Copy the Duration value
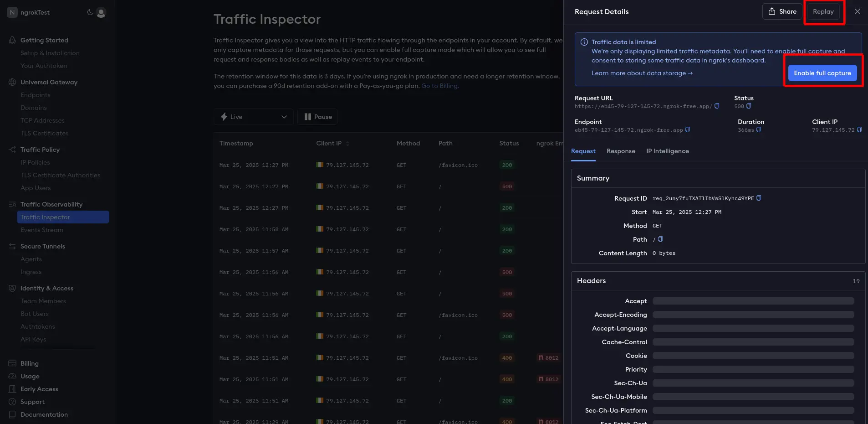The image size is (868, 424). point(759,130)
